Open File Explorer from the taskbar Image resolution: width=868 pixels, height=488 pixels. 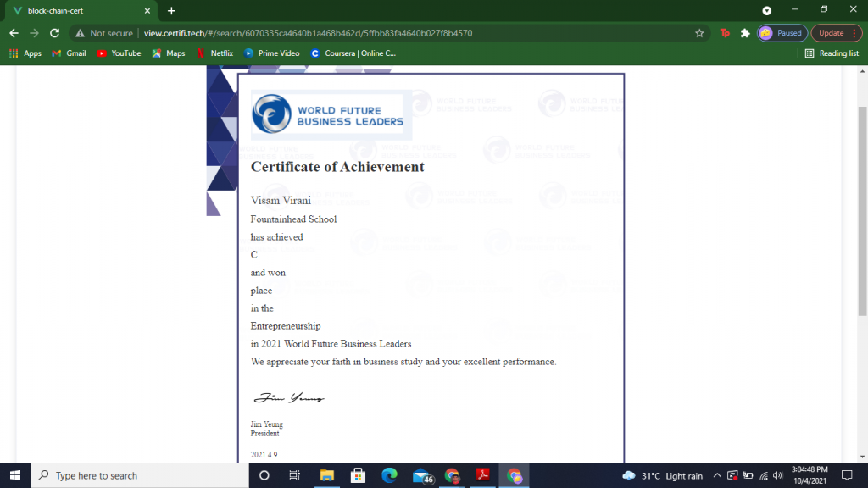326,475
